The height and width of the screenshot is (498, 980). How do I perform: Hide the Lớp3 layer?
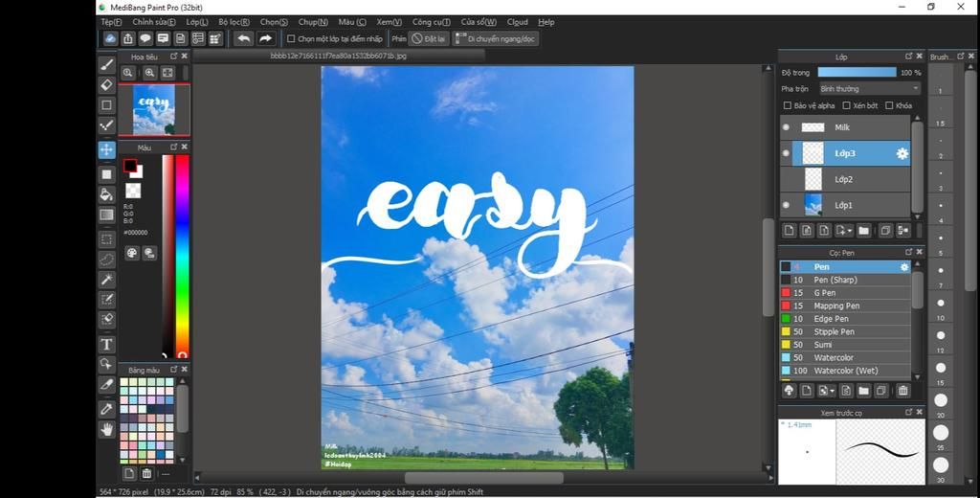tap(787, 153)
